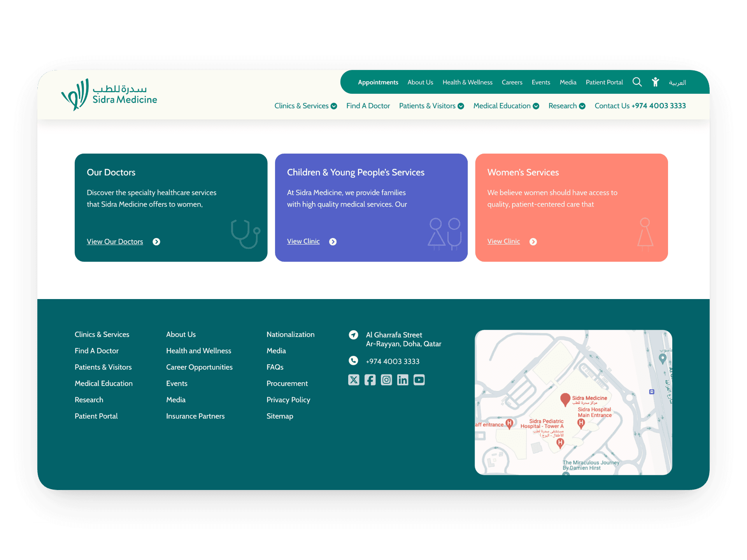Open the Privacy Policy footer link

288,400
